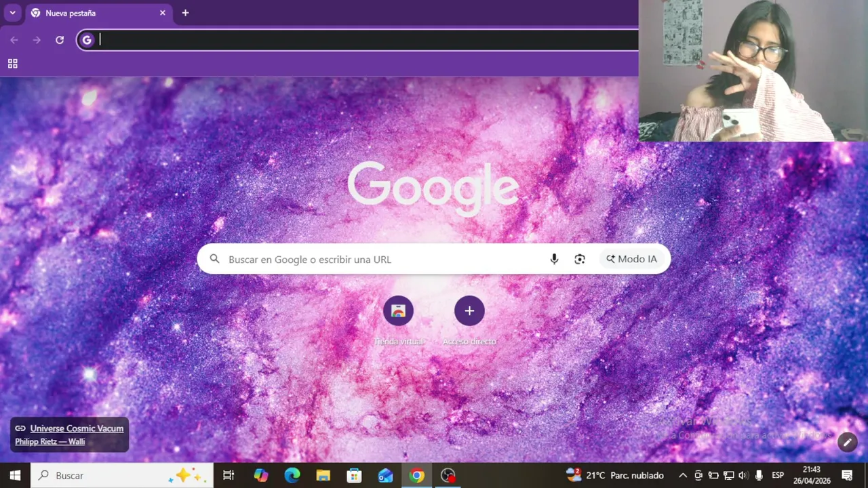
Task: Open the Windows Start menu
Action: pos(15,476)
